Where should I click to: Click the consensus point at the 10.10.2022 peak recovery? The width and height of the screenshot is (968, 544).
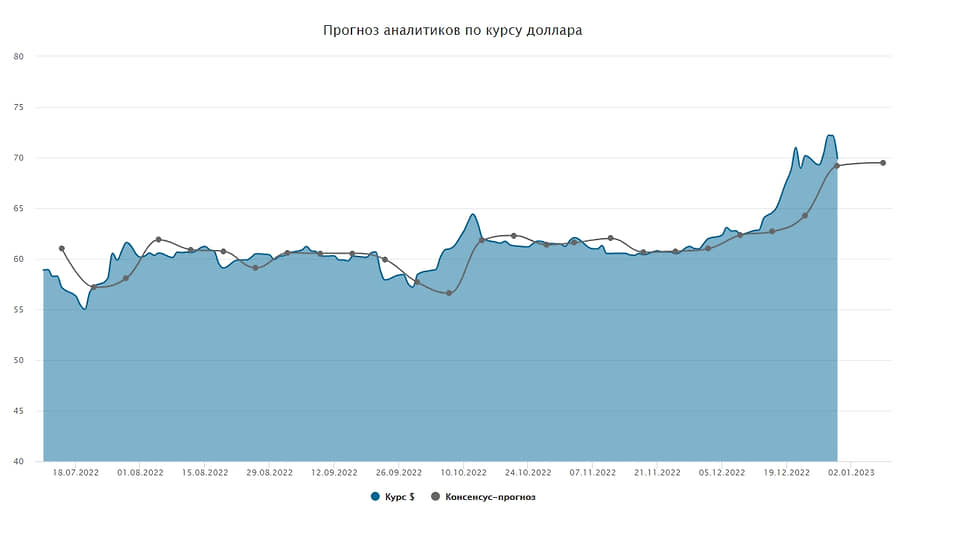(482, 241)
